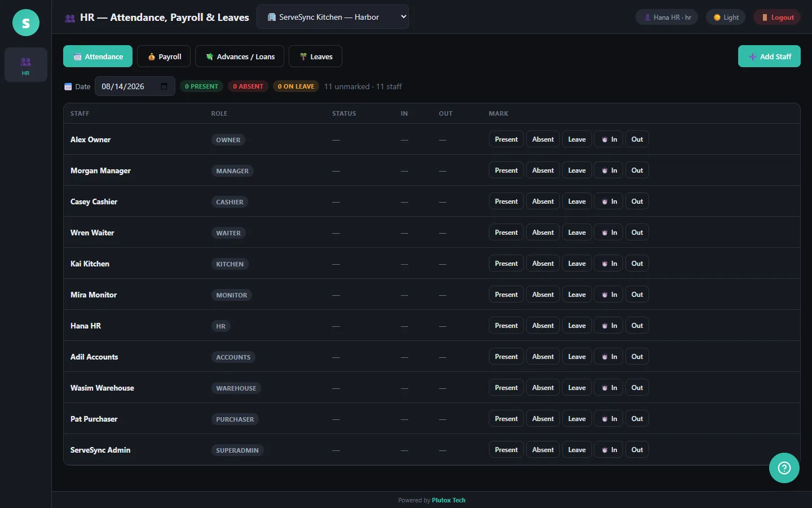Clock In Hana HR
Screen dimensions: 812x508
[x=608, y=326]
